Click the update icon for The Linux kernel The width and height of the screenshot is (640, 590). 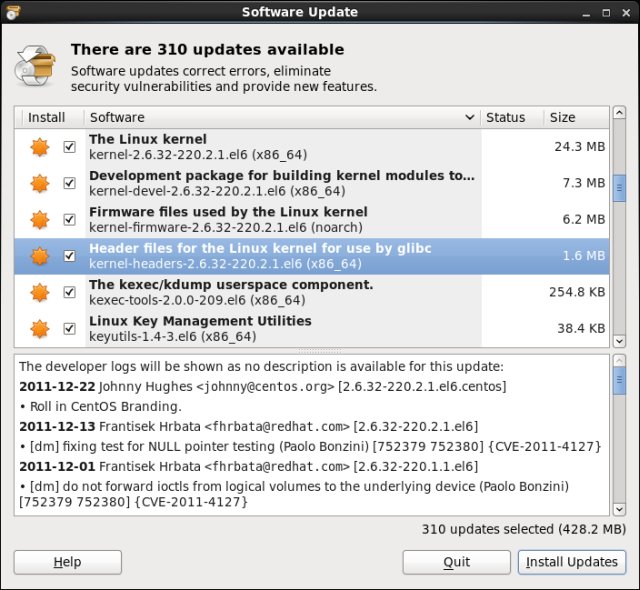(x=40, y=147)
